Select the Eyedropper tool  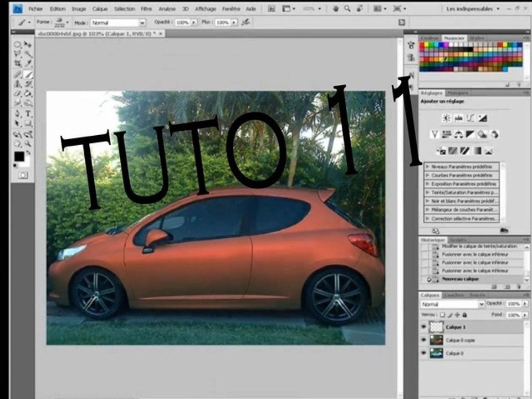pyautogui.click(x=28, y=63)
